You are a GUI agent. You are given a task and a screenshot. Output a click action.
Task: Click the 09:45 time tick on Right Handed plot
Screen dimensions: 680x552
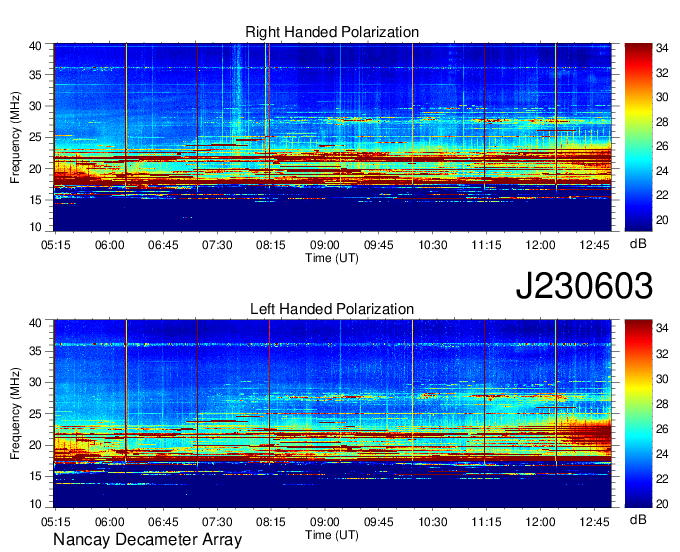[x=379, y=245]
